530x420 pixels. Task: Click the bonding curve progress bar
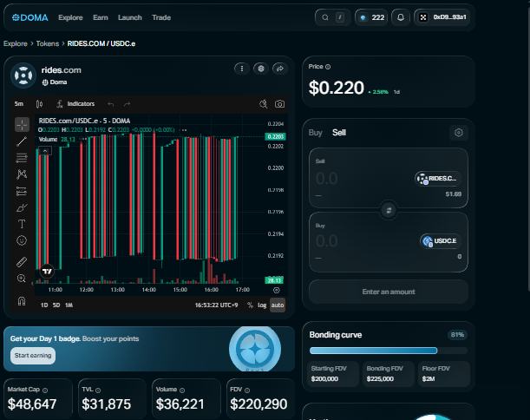click(389, 351)
